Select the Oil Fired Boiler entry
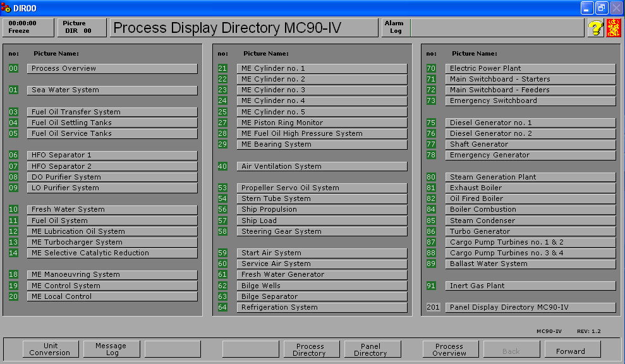The height and width of the screenshot is (364, 625). click(x=530, y=199)
